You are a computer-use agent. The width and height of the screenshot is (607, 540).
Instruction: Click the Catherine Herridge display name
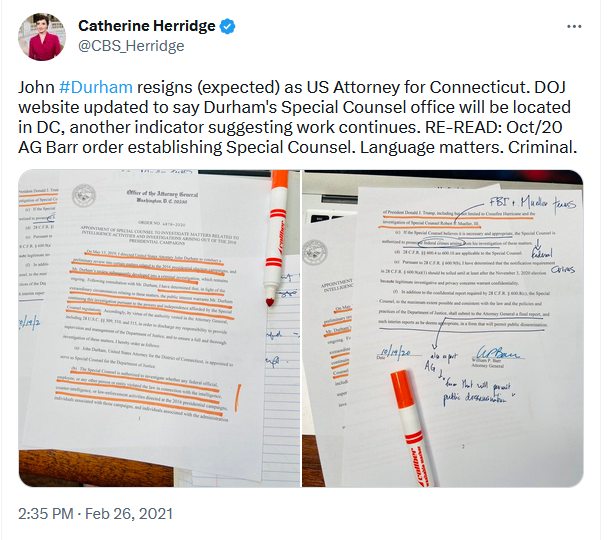coord(147,26)
